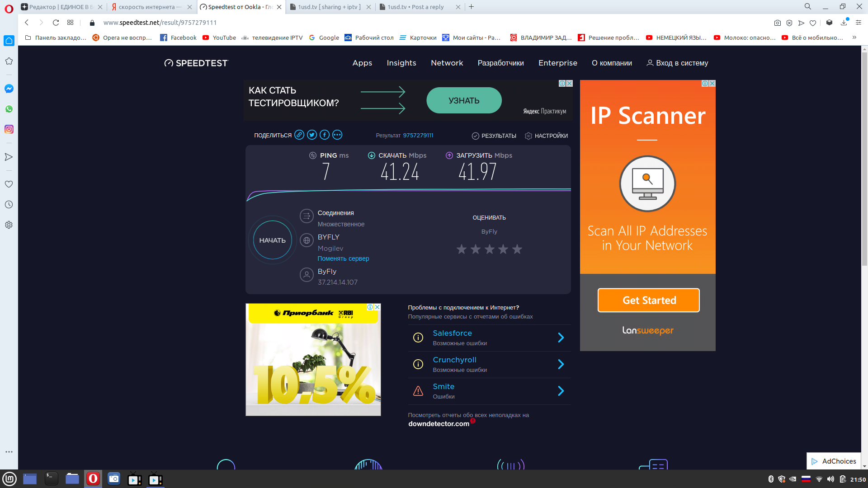Click more sharing options ellipsis icon
Viewport: 868px width, 488px height.
click(x=337, y=135)
